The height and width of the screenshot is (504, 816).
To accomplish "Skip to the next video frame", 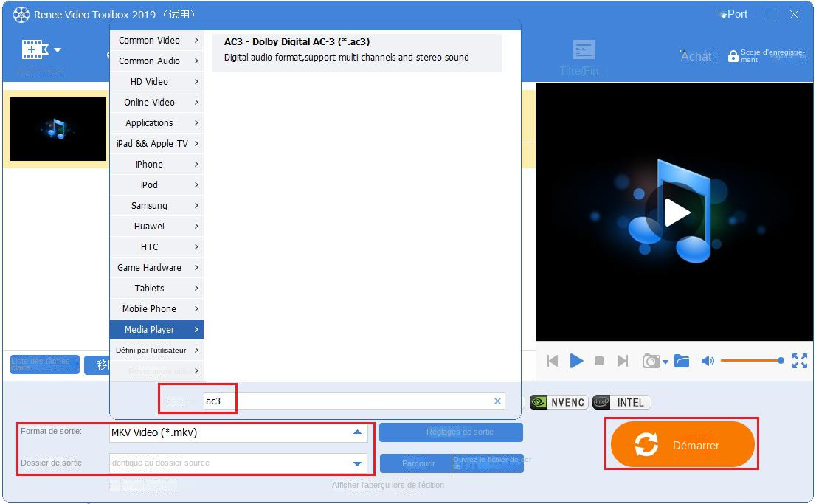I will [621, 361].
